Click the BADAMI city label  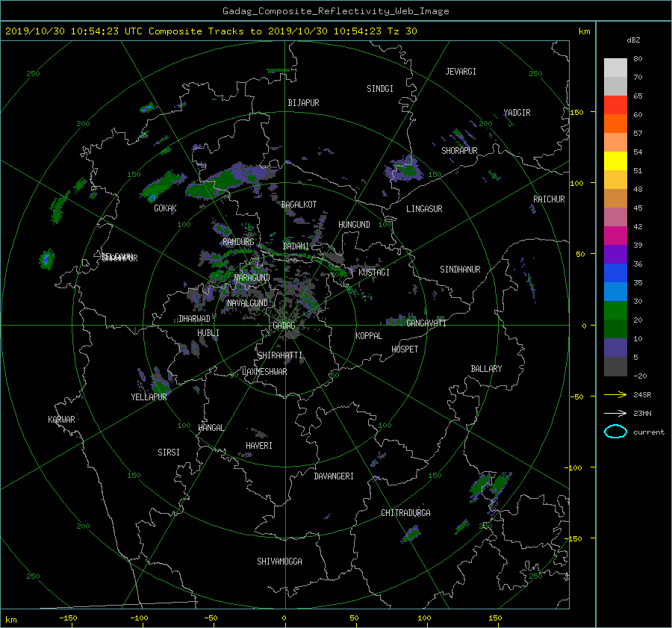[x=296, y=246]
